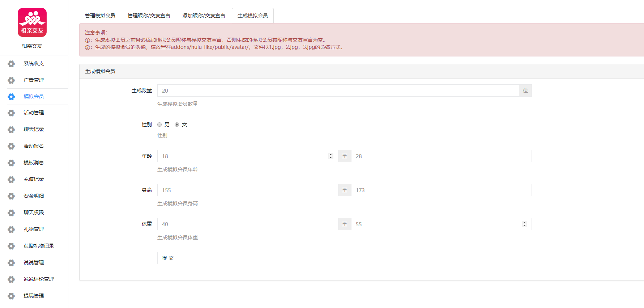Open 模板消息 sidebar entry
This screenshot has height=308, width=644.
point(34,163)
